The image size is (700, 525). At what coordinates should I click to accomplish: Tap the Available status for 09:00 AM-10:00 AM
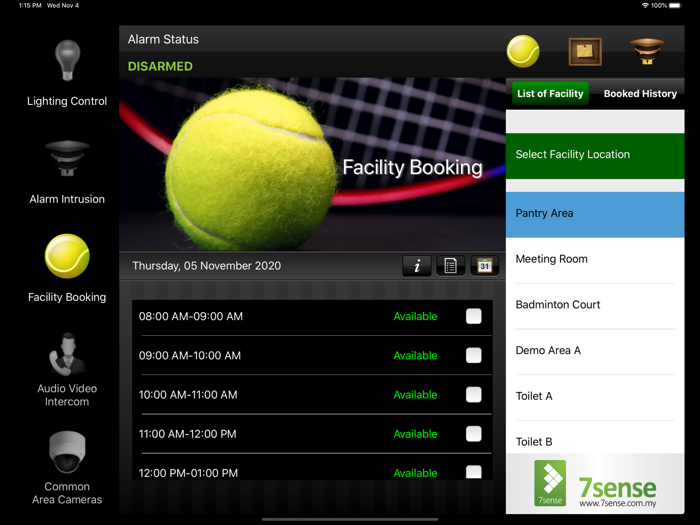click(x=415, y=356)
